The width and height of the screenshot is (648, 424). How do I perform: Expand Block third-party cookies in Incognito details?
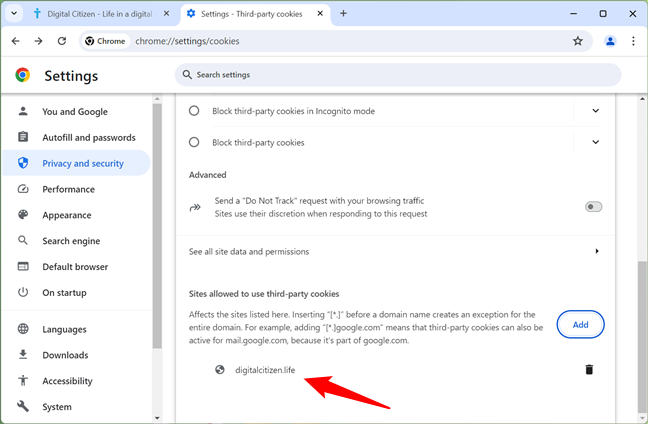click(x=596, y=111)
